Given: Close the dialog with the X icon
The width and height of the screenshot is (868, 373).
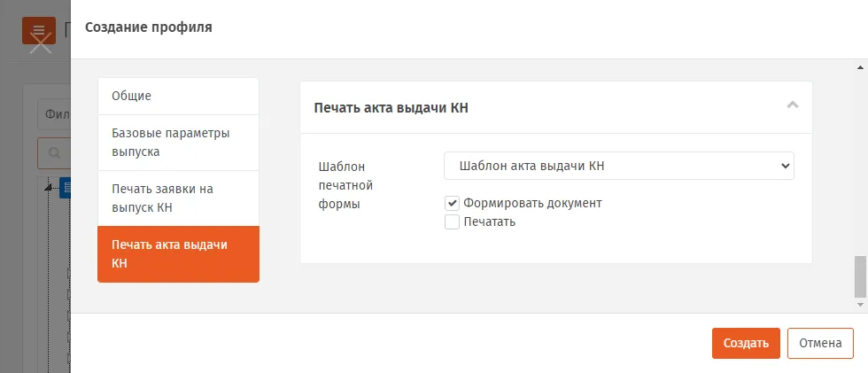Looking at the screenshot, I should click(x=41, y=43).
